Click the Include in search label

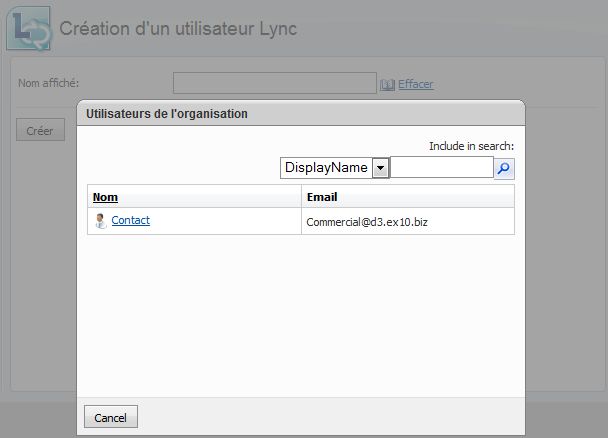pos(471,146)
